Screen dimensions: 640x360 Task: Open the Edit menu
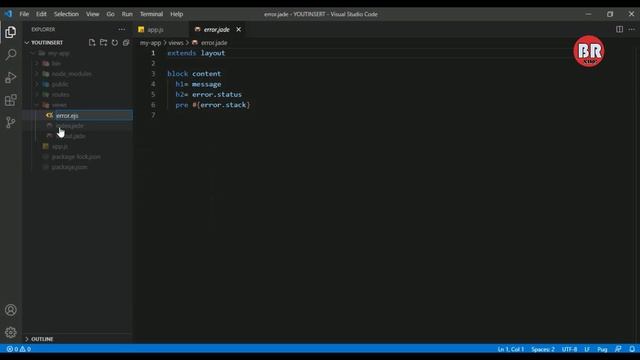[x=41, y=14]
